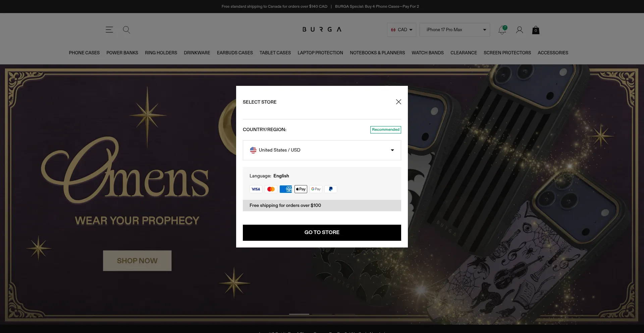This screenshot has height=333, width=644.
Task: Open the notifications bell icon
Action: point(502,30)
